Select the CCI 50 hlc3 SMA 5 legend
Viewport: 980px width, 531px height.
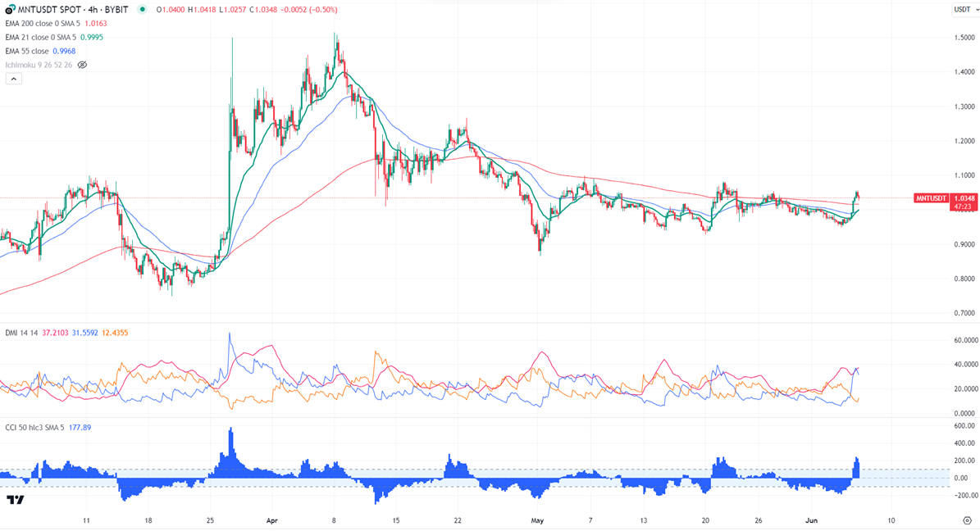click(x=34, y=428)
